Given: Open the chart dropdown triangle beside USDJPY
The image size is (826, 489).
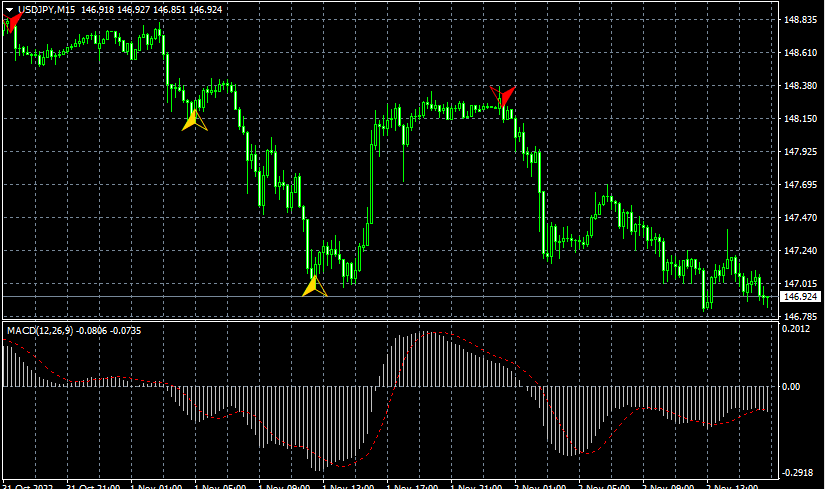Looking at the screenshot, I should click(x=8, y=9).
